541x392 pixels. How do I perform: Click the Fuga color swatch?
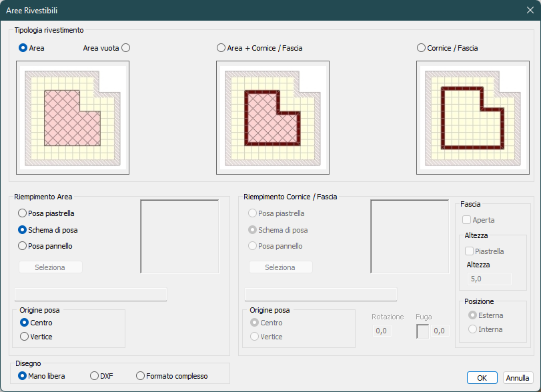423,331
